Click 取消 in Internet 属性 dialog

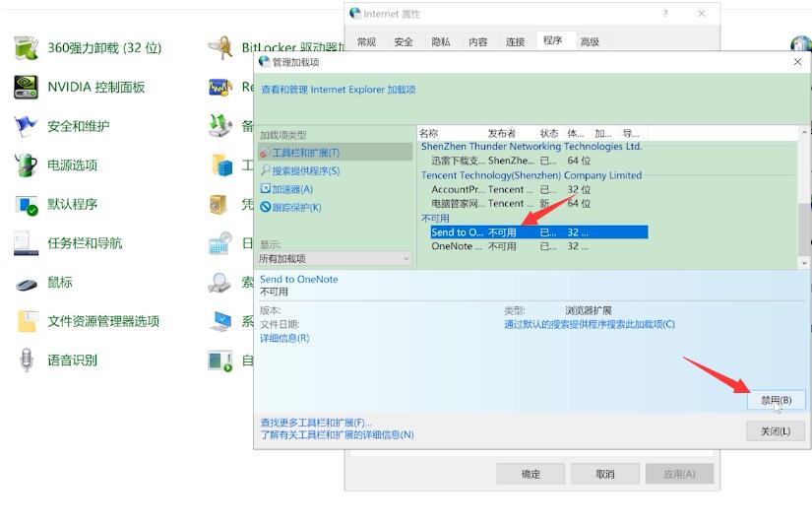coord(605,474)
